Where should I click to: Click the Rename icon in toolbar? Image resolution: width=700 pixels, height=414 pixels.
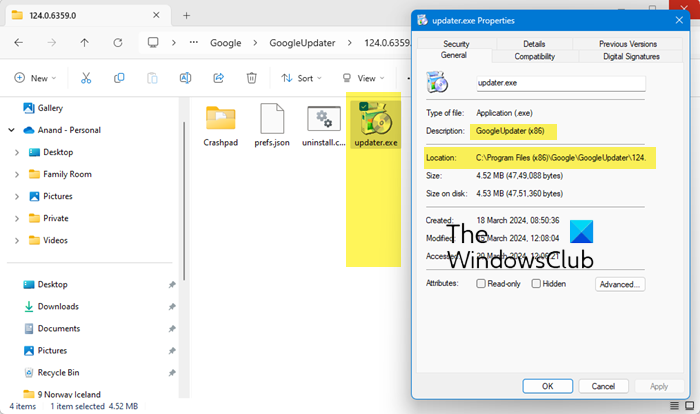185,78
